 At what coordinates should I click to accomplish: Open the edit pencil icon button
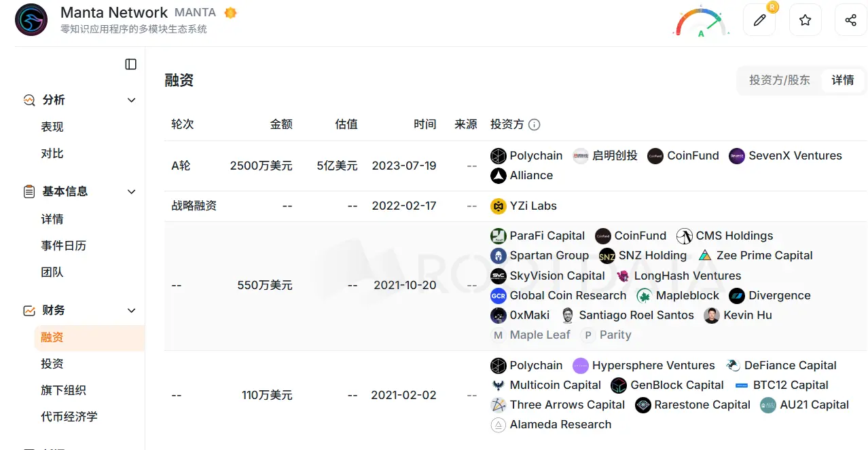759,20
